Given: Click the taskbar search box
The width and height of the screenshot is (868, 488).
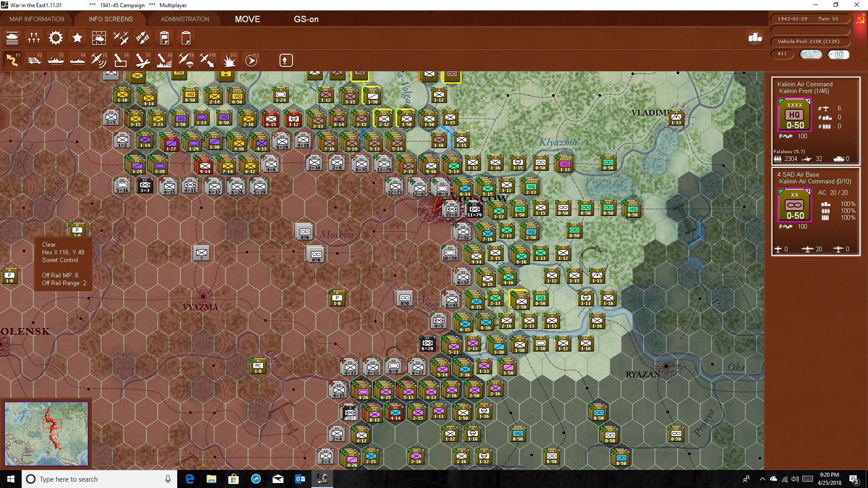Looking at the screenshot, I should point(99,479).
